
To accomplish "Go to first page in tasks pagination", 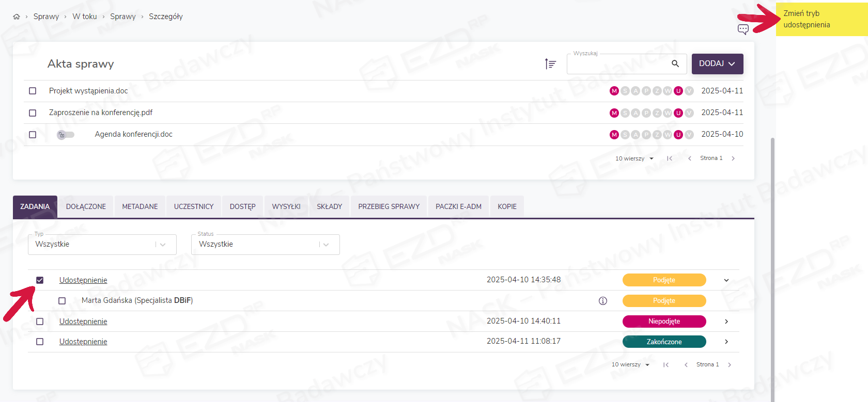I will click(666, 365).
